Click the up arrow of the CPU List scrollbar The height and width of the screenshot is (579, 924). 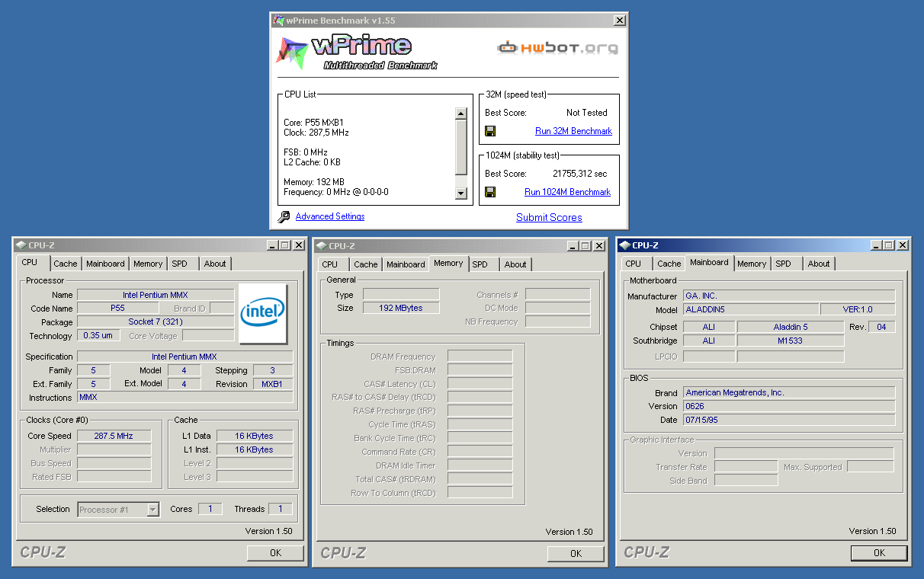click(x=460, y=114)
